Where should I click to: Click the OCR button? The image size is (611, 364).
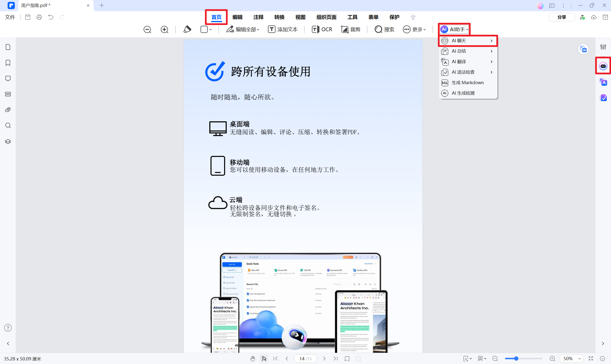[x=322, y=29]
